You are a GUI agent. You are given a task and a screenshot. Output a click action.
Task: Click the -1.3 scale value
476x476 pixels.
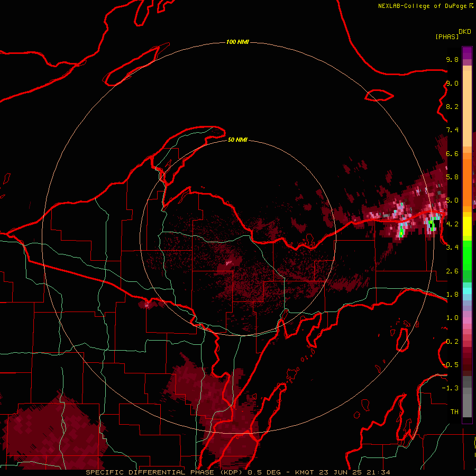tap(450, 388)
